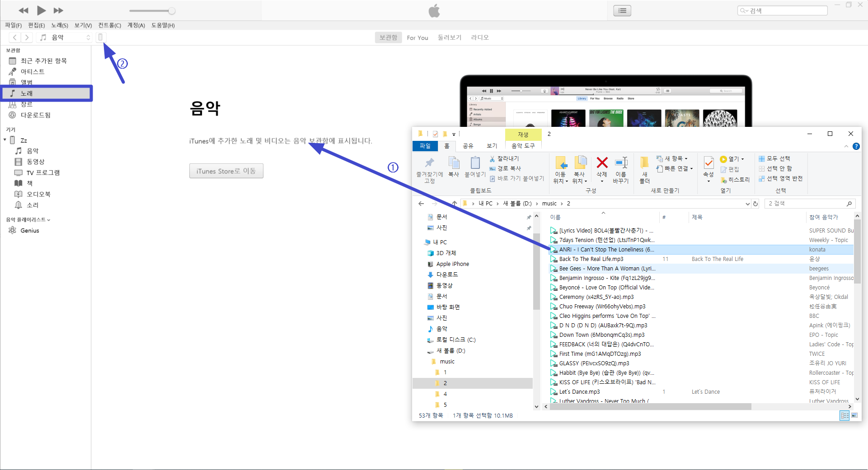
Task: Open the 새 항목 dropdown
Action: [x=672, y=159]
